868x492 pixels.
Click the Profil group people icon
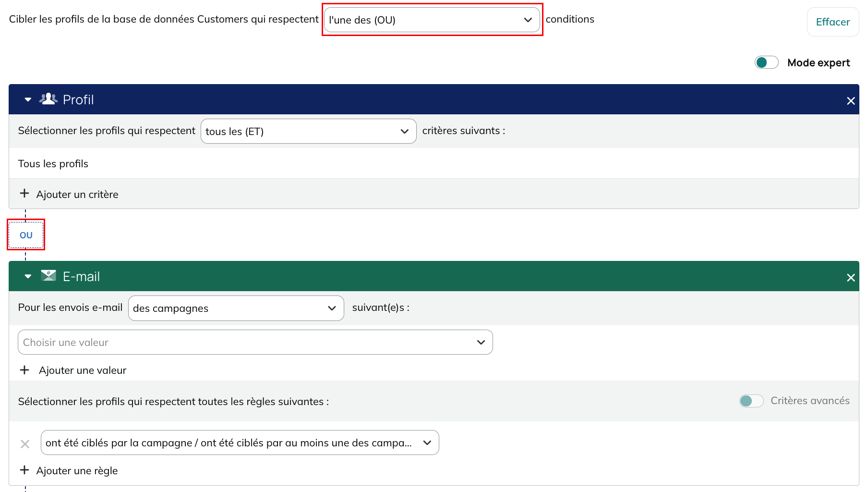click(x=48, y=99)
